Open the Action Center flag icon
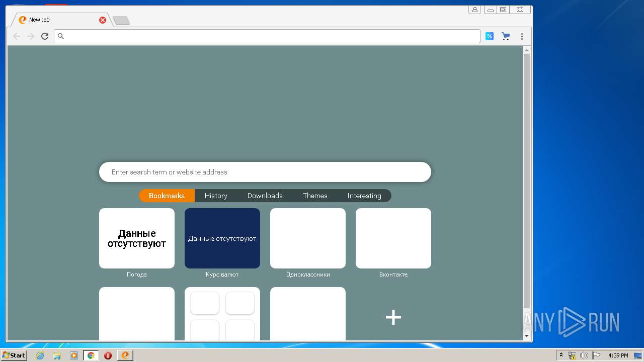The height and width of the screenshot is (362, 644). [596, 355]
